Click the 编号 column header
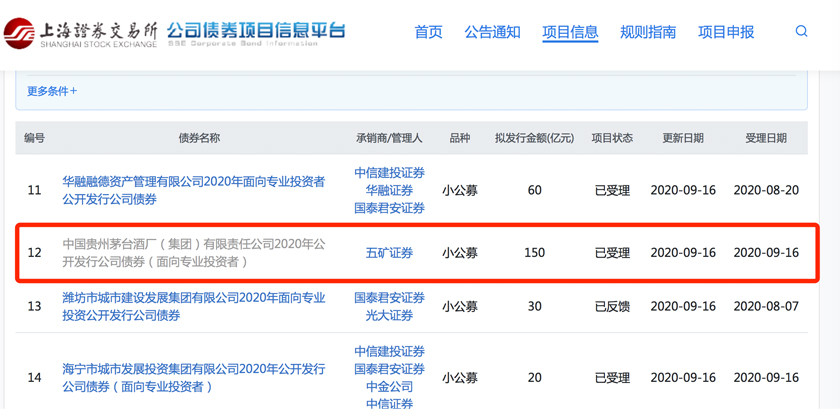840x420 pixels. pyautogui.click(x=34, y=138)
